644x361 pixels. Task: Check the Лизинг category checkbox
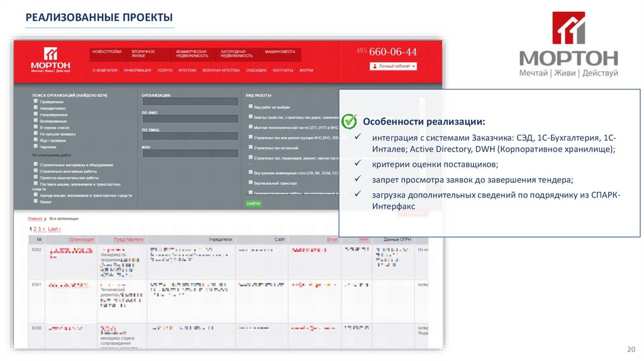[x=36, y=201]
